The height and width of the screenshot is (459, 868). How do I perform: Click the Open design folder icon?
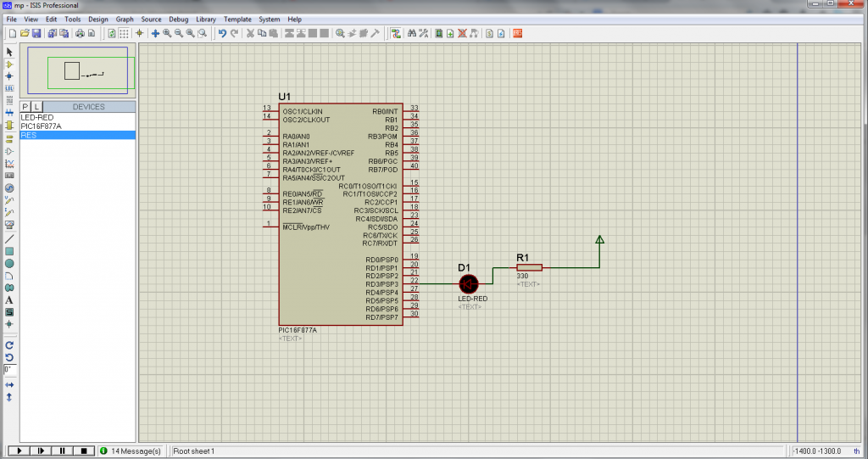tap(25, 33)
